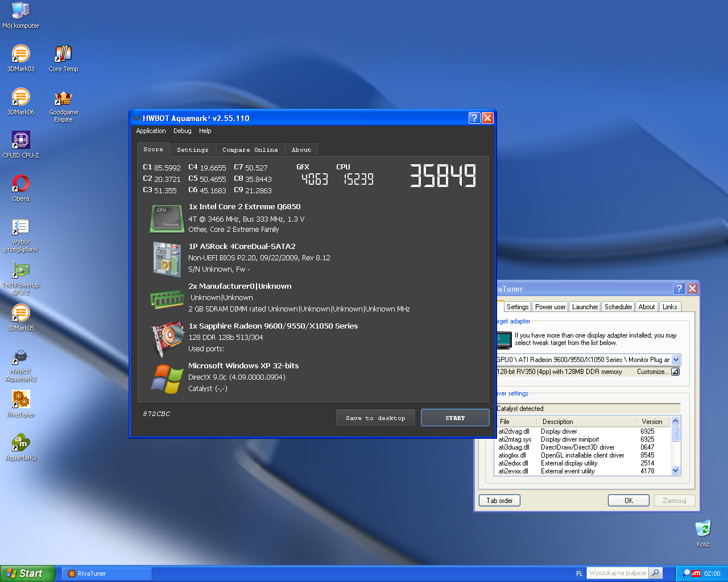The width and height of the screenshot is (728, 582).
Task: Click the driver list scroll up arrow
Action: pyautogui.click(x=676, y=421)
